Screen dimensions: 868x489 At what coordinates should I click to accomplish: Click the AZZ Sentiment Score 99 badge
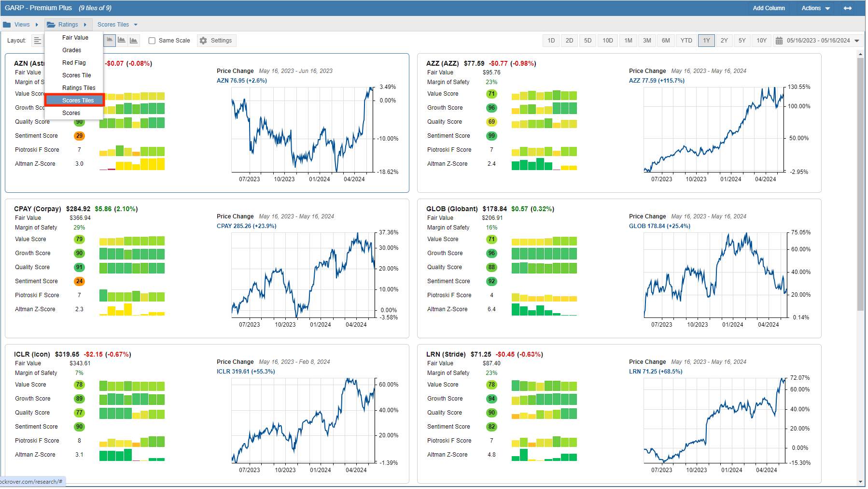click(491, 136)
